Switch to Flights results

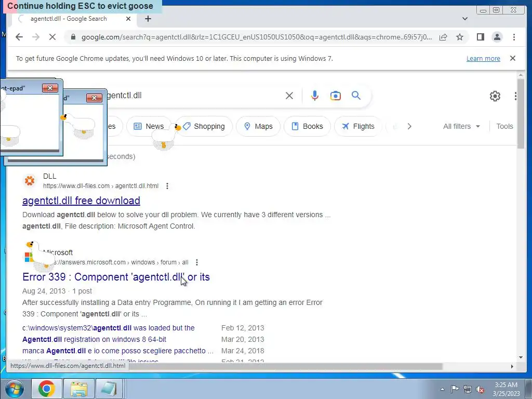coord(358,126)
